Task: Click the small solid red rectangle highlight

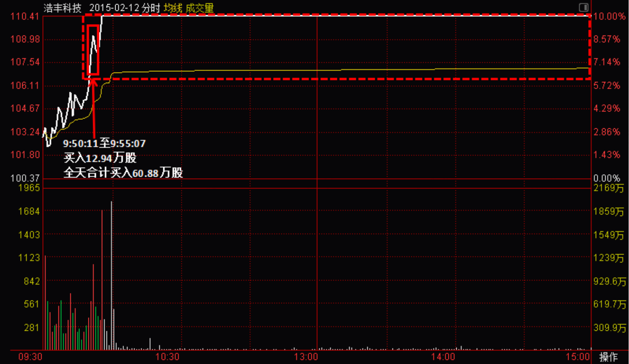Action: (93, 50)
